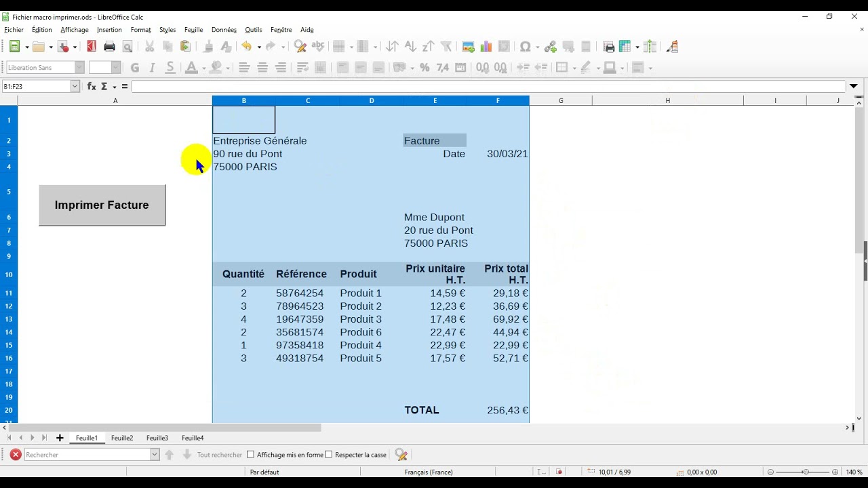The width and height of the screenshot is (868, 488).
Task: Open the Insertion menu
Action: (109, 30)
